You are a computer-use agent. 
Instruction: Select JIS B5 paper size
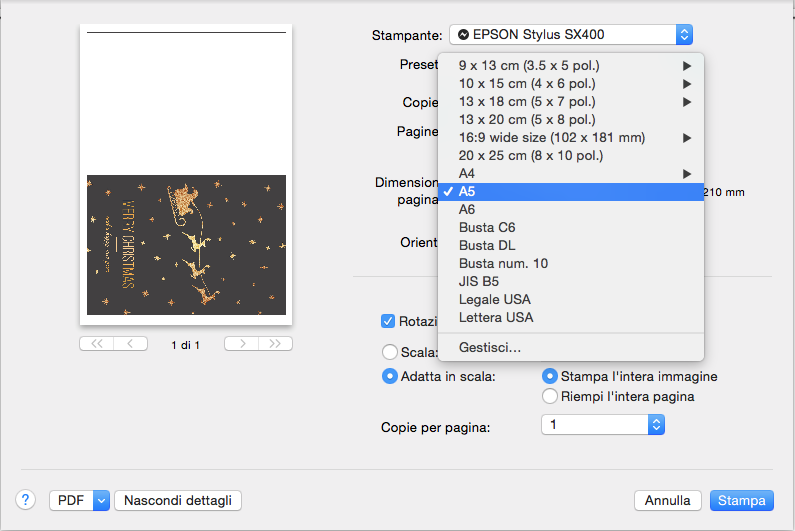[x=571, y=281]
